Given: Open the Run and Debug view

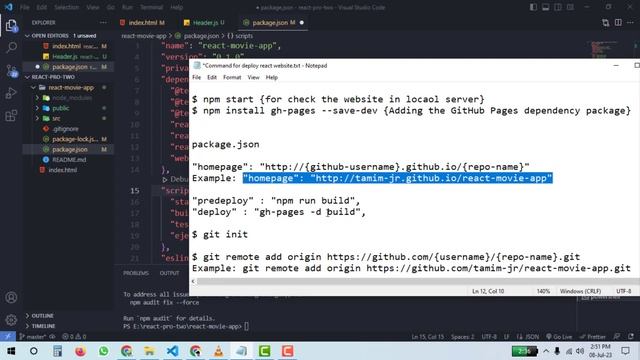Looking at the screenshot, I should tap(11, 93).
